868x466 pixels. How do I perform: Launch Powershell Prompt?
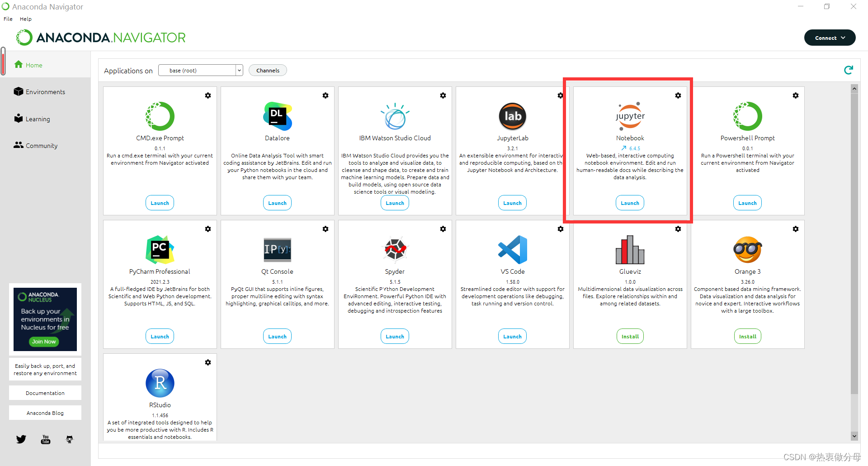point(747,203)
